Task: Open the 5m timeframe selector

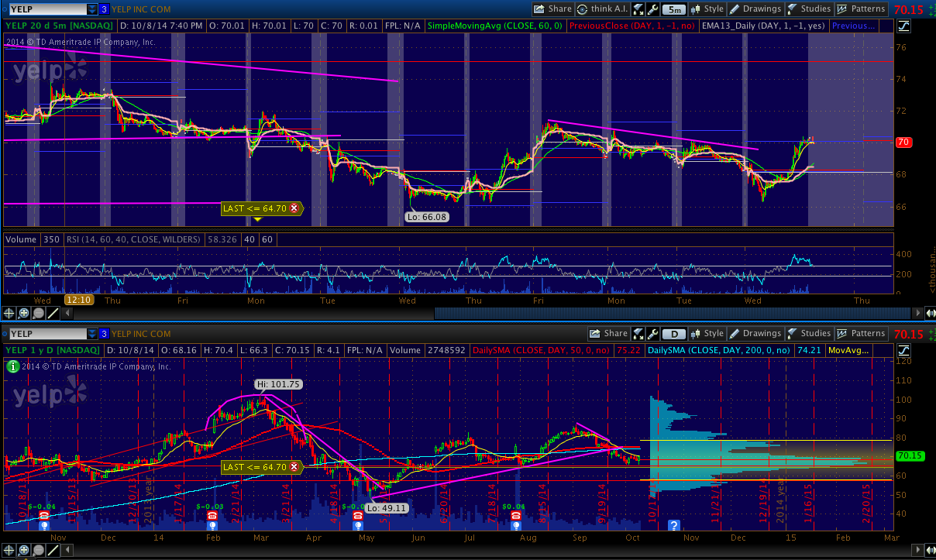Action: [x=674, y=9]
